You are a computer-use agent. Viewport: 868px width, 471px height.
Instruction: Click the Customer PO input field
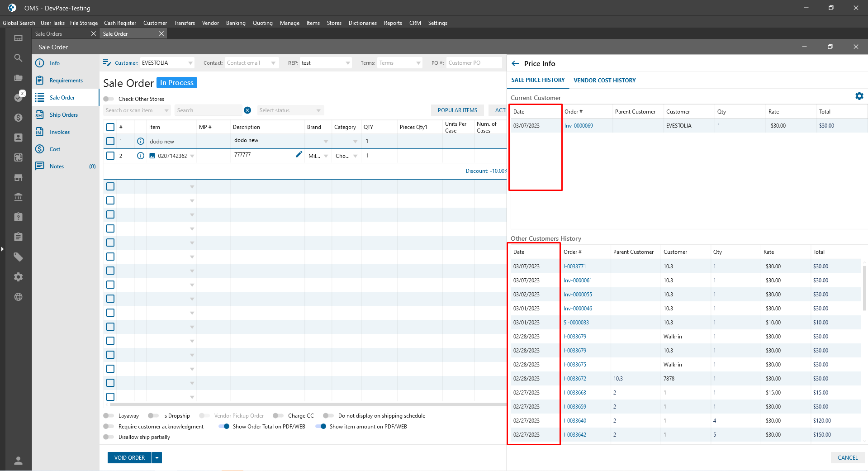[x=473, y=63]
